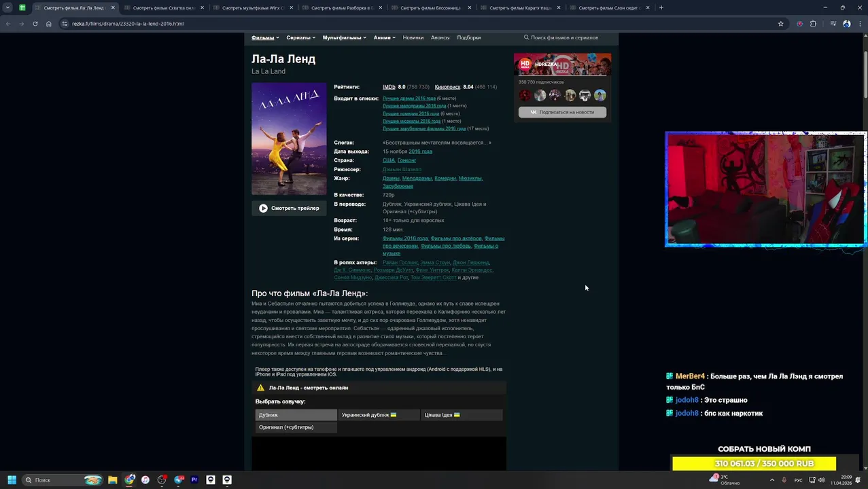The width and height of the screenshot is (868, 489).
Task: Select Украинский дубляж voice-over option
Action: pos(379,415)
